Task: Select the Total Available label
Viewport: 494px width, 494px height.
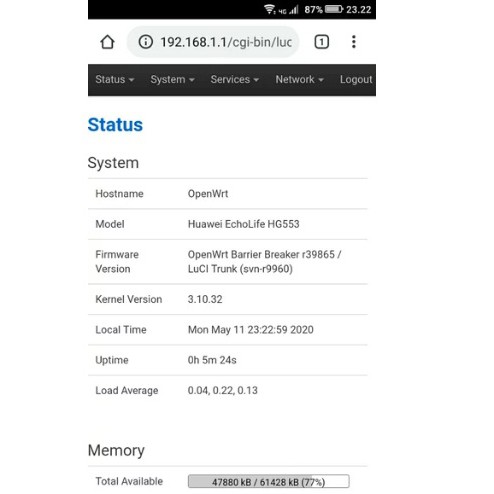Action: 129,482
